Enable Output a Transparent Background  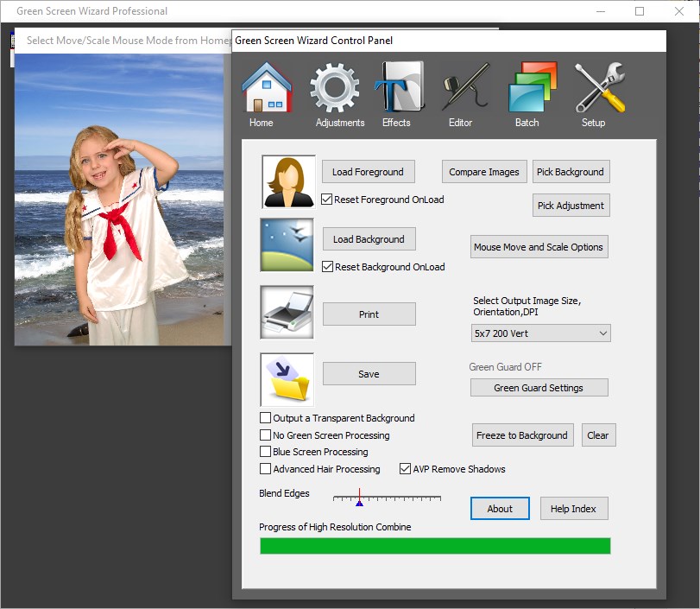pyautogui.click(x=265, y=417)
